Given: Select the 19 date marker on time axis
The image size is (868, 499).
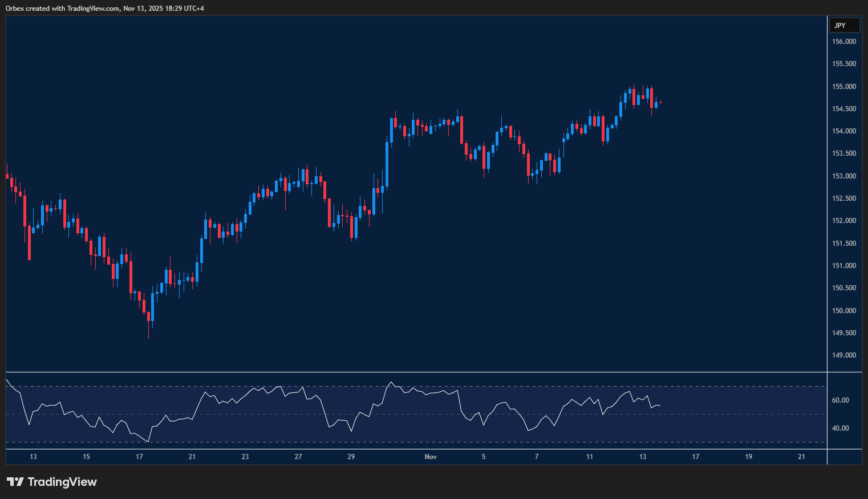Looking at the screenshot, I should tap(749, 457).
